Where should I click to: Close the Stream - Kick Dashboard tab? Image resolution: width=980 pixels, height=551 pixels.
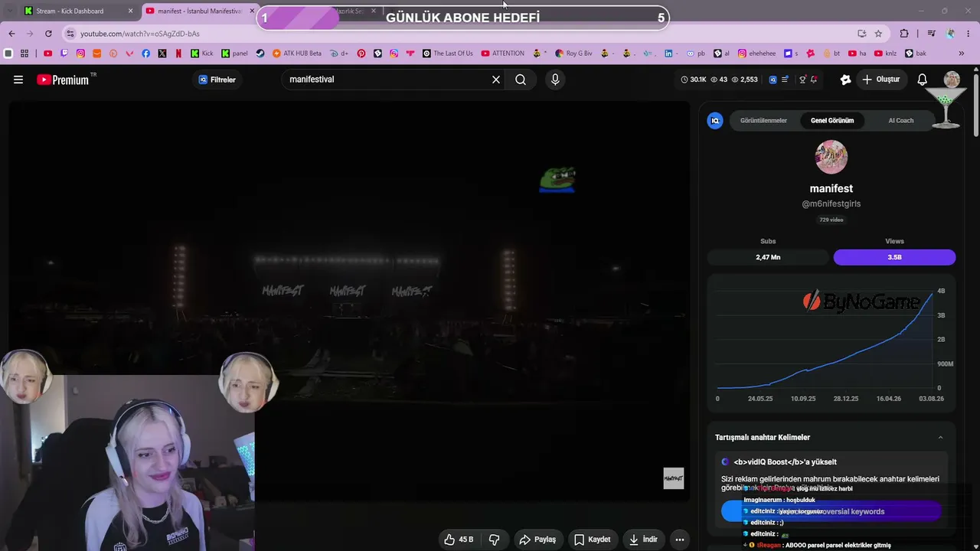[x=130, y=11]
